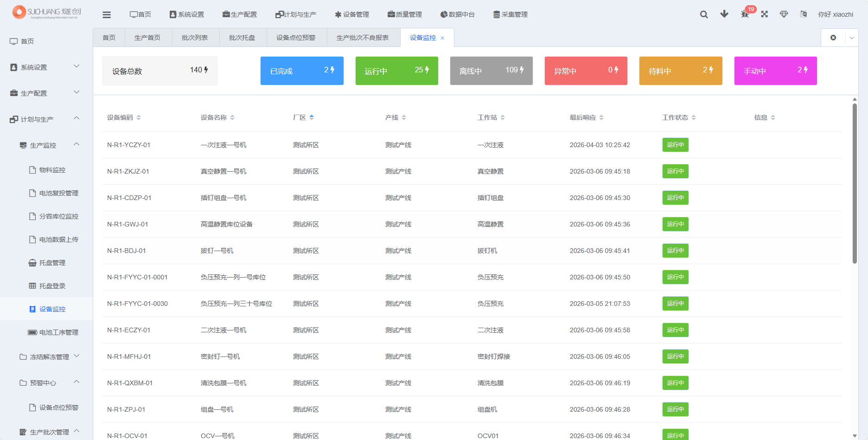Screen dimensions: 868x440
Task: Filter by blue 已完成 card
Action: 302,71
